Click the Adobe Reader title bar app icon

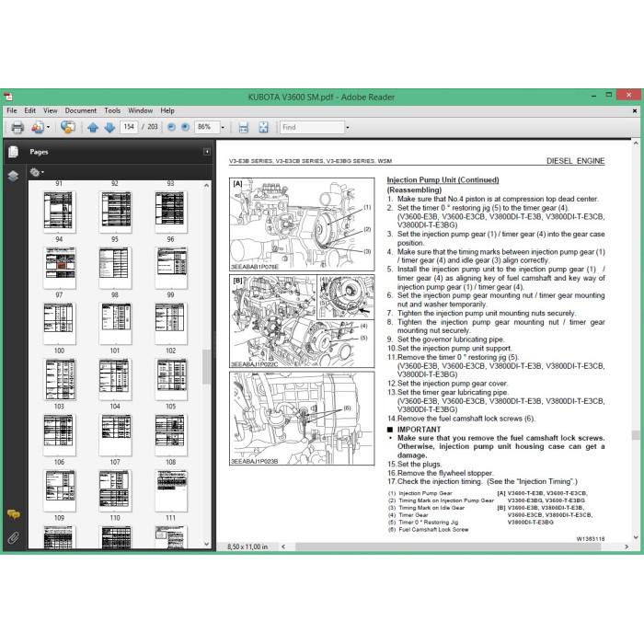8,98
